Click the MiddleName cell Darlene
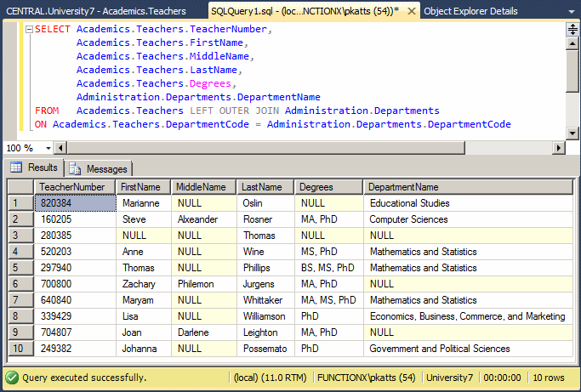Viewport: 581px width, 392px height. tap(204, 332)
